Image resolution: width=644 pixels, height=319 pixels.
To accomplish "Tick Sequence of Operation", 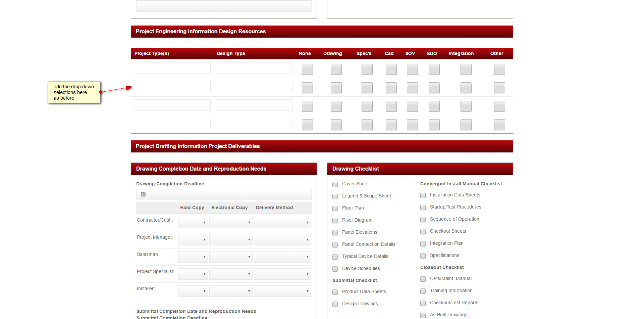I will click(423, 220).
